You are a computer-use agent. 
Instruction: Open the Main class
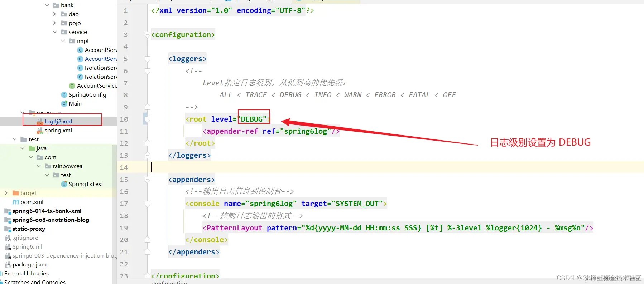pos(75,103)
